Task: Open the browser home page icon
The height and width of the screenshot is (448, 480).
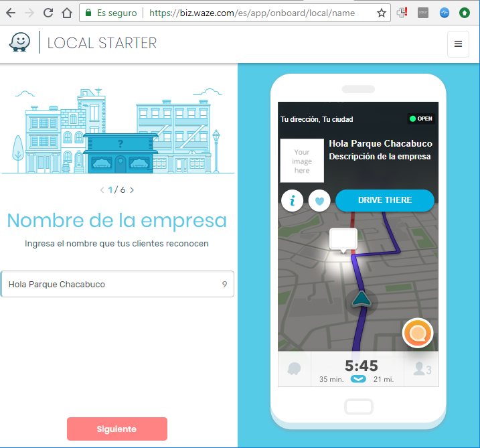Action: click(67, 13)
